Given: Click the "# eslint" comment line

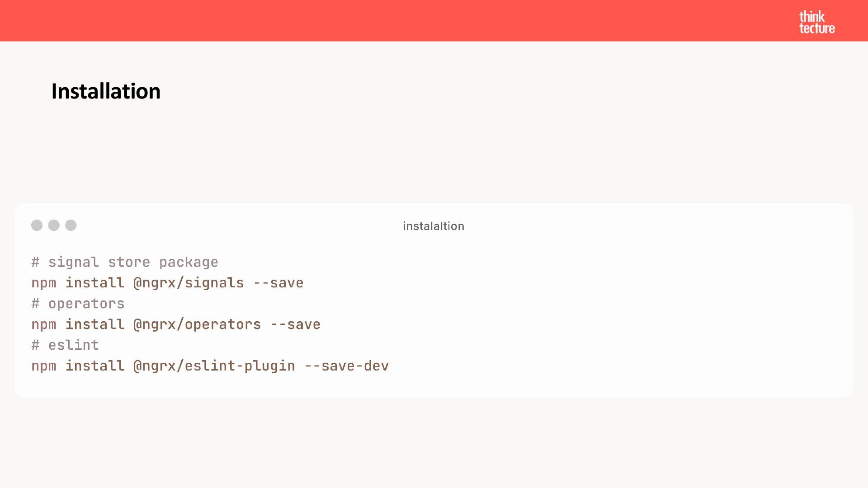Looking at the screenshot, I should [x=65, y=345].
